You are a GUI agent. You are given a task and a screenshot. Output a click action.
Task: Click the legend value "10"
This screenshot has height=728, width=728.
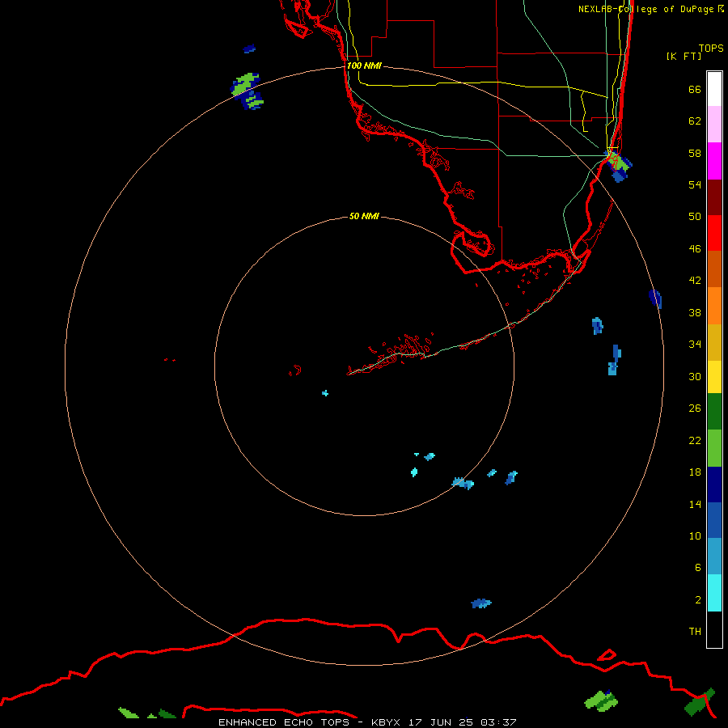point(695,535)
